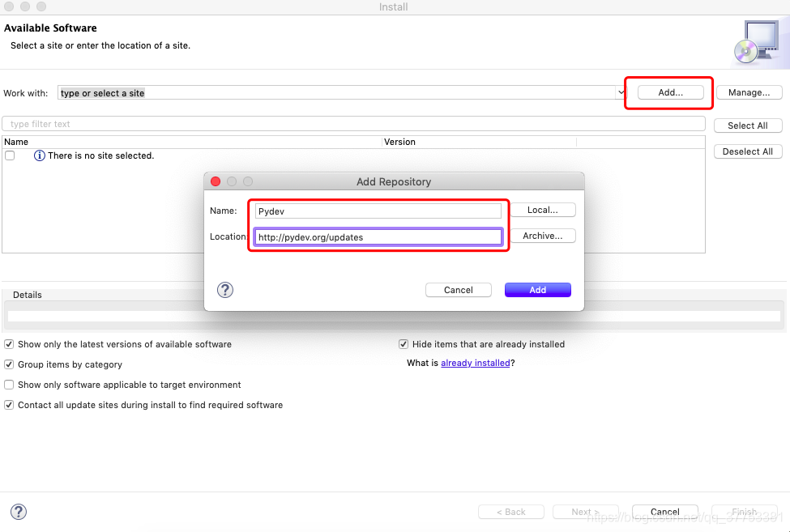Uncheck Hide items that are already installed
This screenshot has width=790, height=532.
tap(403, 344)
